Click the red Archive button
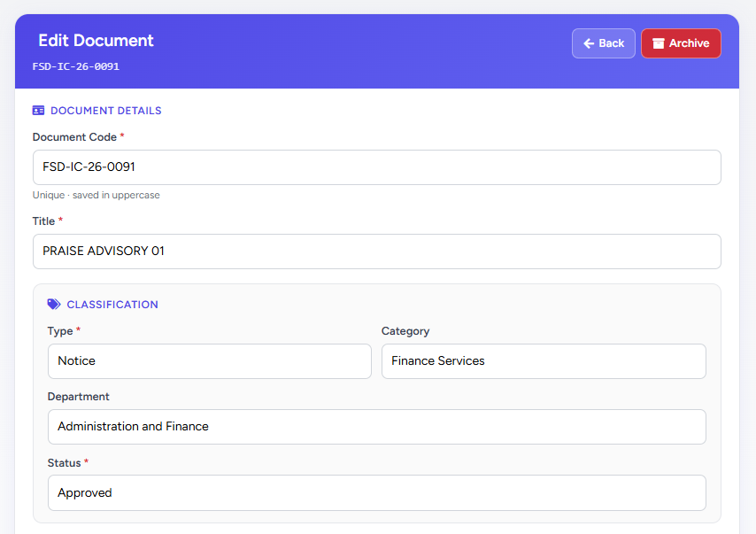This screenshot has height=534, width=756. 681,43
